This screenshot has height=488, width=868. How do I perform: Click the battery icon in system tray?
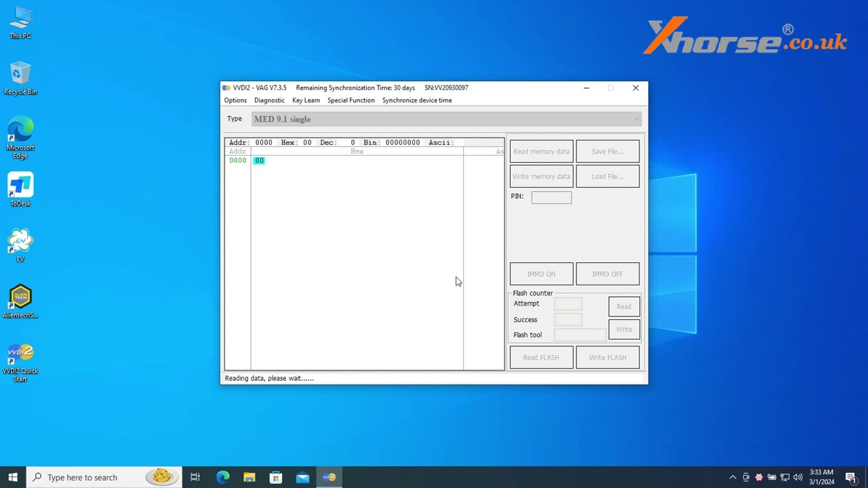772,477
